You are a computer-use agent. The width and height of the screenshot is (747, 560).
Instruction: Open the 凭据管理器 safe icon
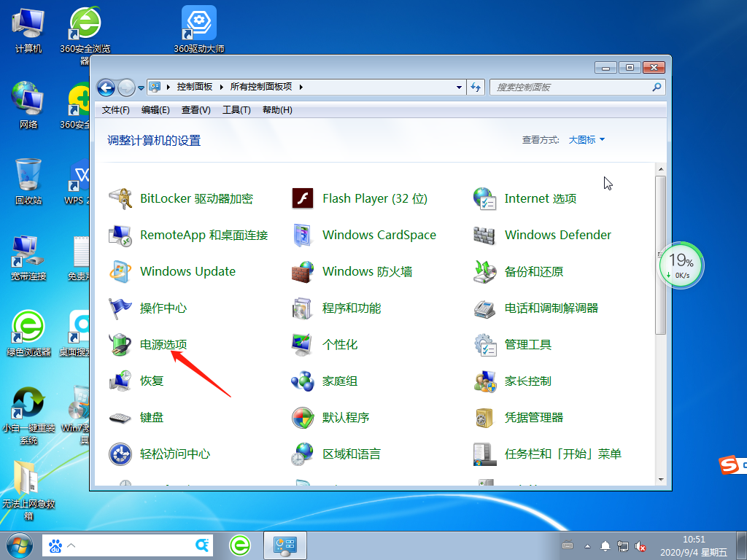tap(484, 418)
